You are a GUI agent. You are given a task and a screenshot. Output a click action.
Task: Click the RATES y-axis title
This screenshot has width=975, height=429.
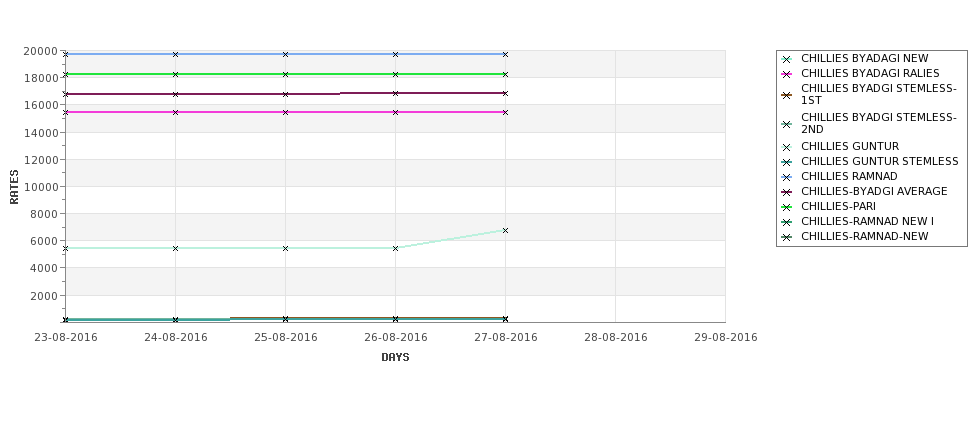click(14, 187)
